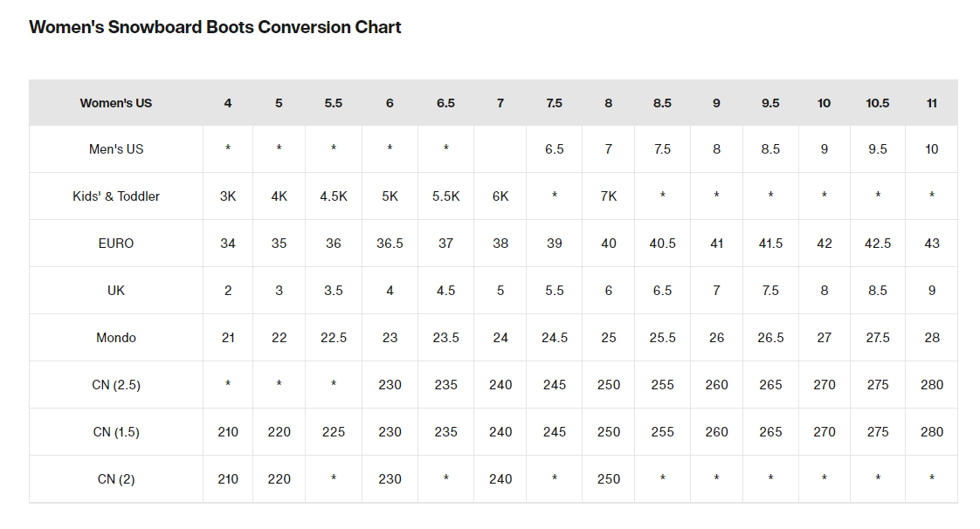Select the EURO 40.5 cell
Screen dimensions: 980x529
pos(662,244)
